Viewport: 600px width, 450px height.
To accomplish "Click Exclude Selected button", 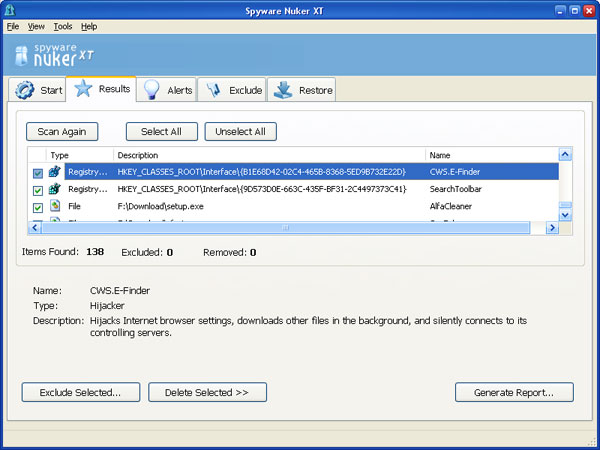I will click(x=81, y=392).
